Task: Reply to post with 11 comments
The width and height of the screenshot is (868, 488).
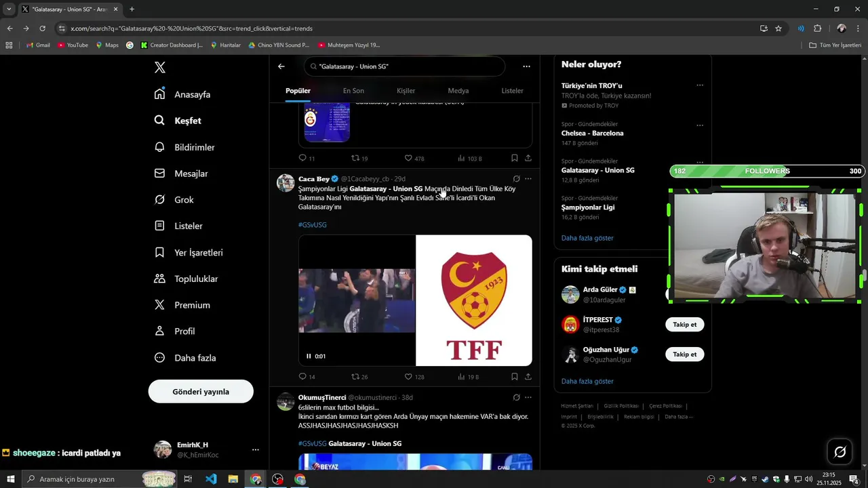Action: click(307, 158)
